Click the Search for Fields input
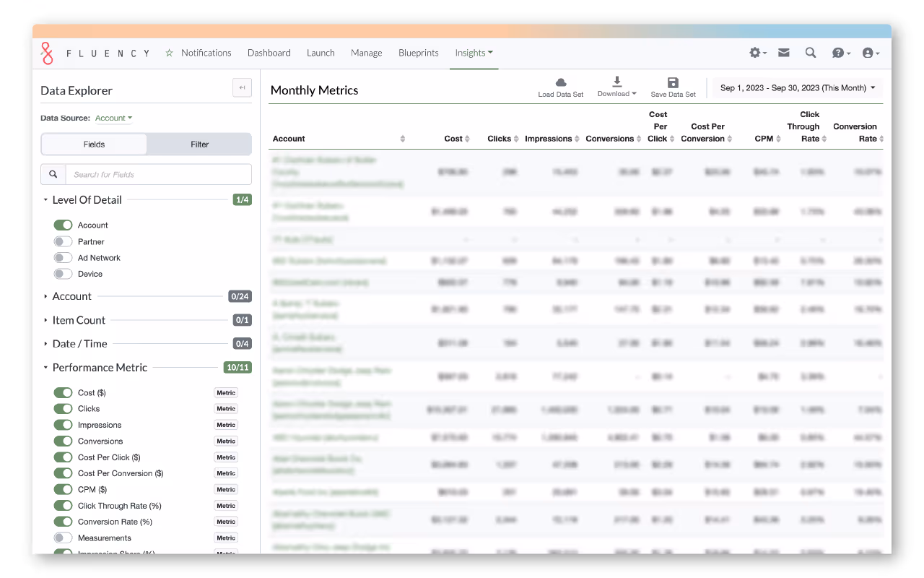This screenshot has width=924, height=578. [x=159, y=174]
